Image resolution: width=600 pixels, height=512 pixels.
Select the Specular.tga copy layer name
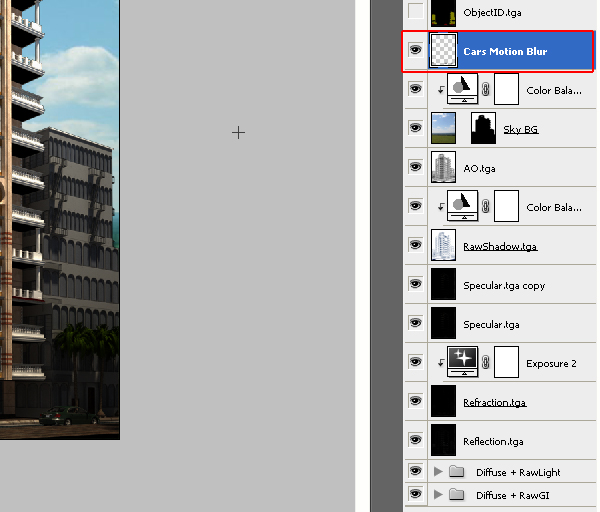504,286
